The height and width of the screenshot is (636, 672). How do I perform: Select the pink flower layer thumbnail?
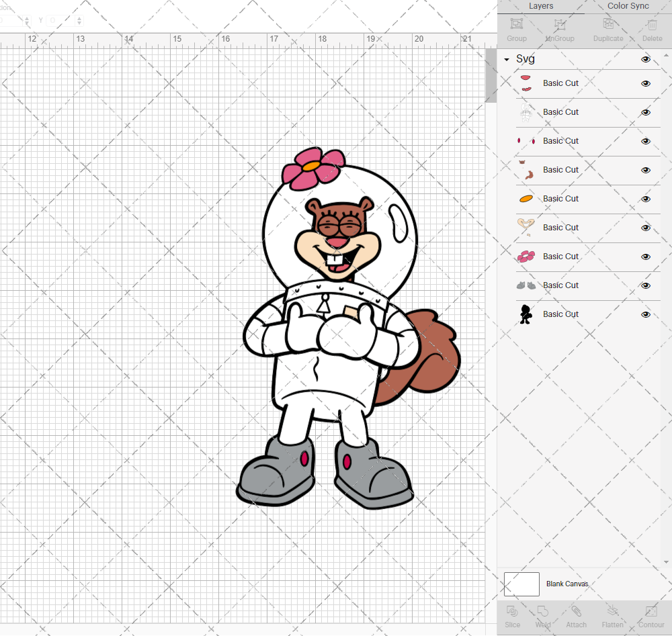pos(526,256)
